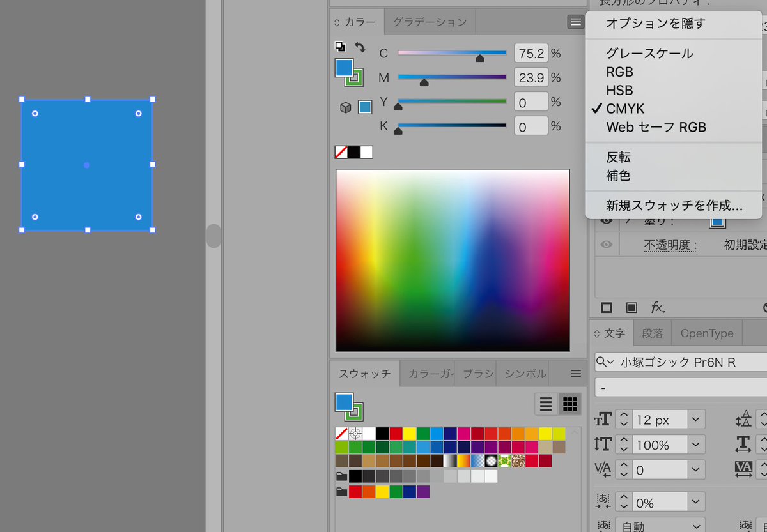Open the fx add effect menu
Viewport: 767px width, 532px height.
click(x=658, y=308)
